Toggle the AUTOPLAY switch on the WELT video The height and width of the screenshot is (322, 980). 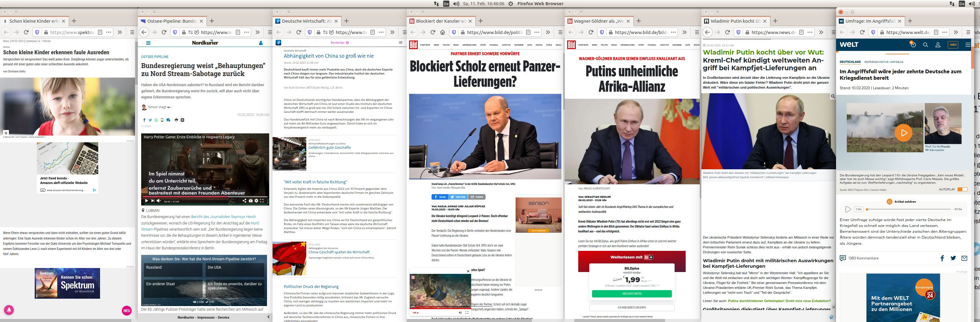[x=963, y=189]
